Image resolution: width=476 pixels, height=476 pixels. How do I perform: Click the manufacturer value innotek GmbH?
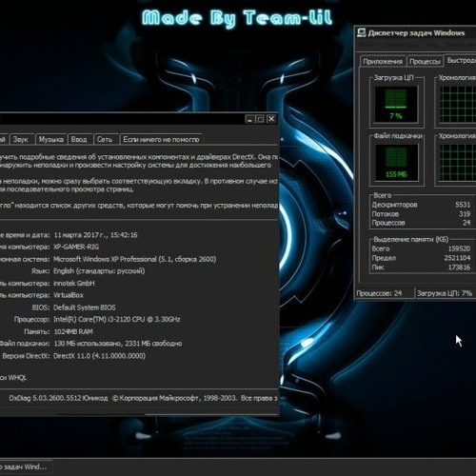point(74,284)
